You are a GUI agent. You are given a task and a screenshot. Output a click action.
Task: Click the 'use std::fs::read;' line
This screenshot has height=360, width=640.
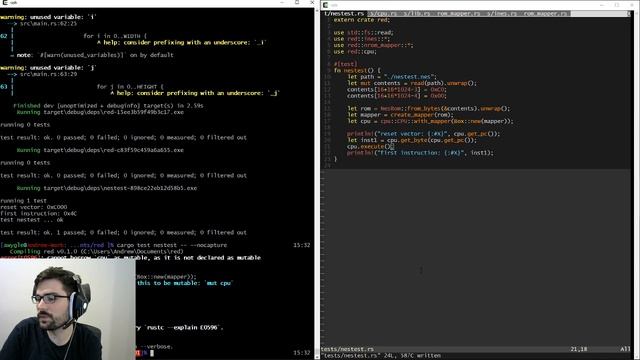(363, 32)
